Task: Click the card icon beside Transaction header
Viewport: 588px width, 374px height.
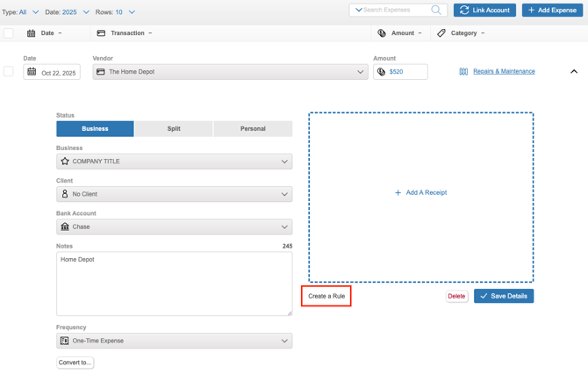Action: [101, 33]
